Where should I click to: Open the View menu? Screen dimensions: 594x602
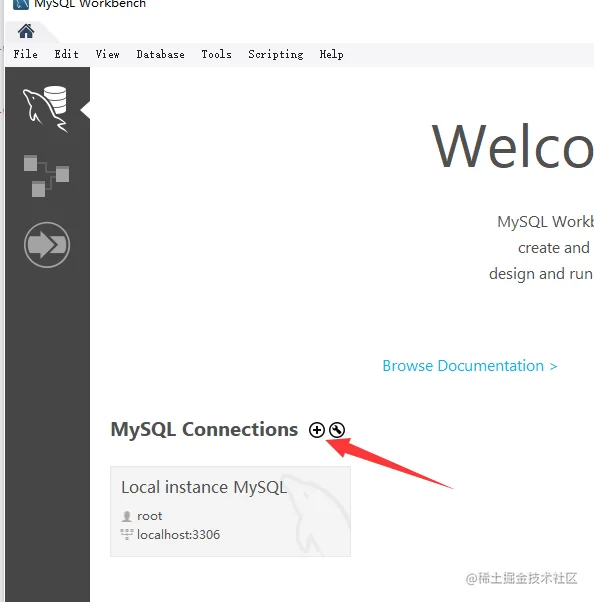(108, 54)
